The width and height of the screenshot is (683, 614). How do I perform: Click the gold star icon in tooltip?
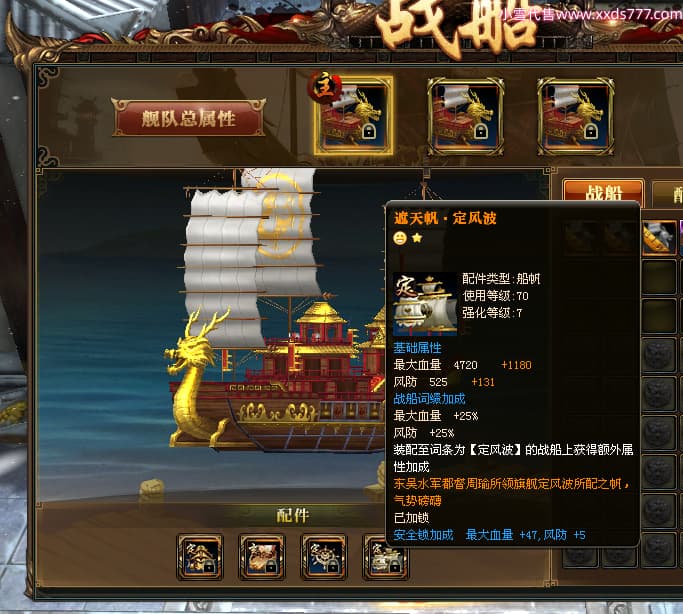click(417, 238)
